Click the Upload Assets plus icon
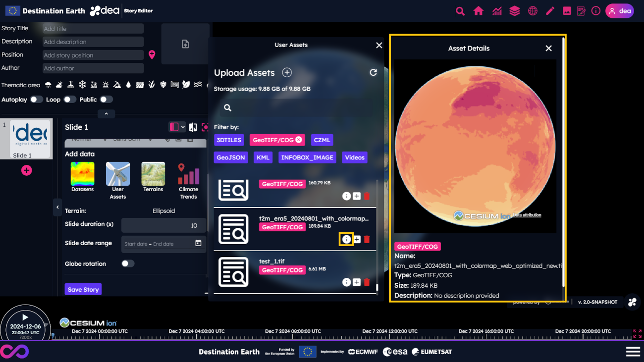Viewport: 644px width, 362px height. [x=287, y=73]
